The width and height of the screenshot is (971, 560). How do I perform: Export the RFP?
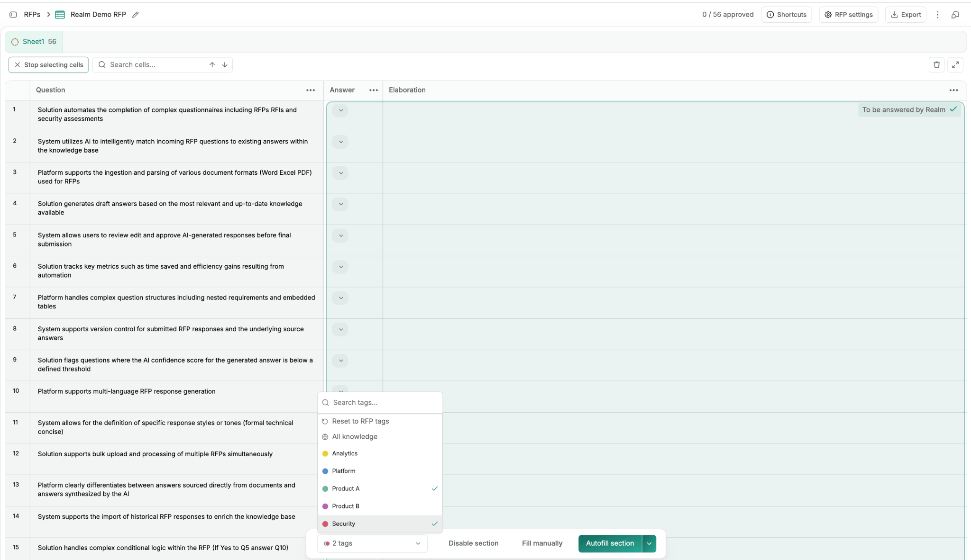[906, 15]
